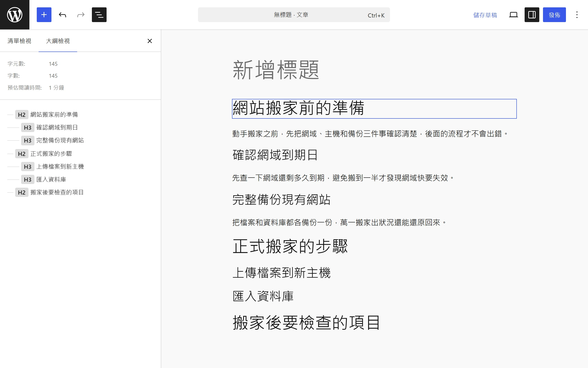Click the 發佈 publish button
The width and height of the screenshot is (588, 368).
coord(554,14)
